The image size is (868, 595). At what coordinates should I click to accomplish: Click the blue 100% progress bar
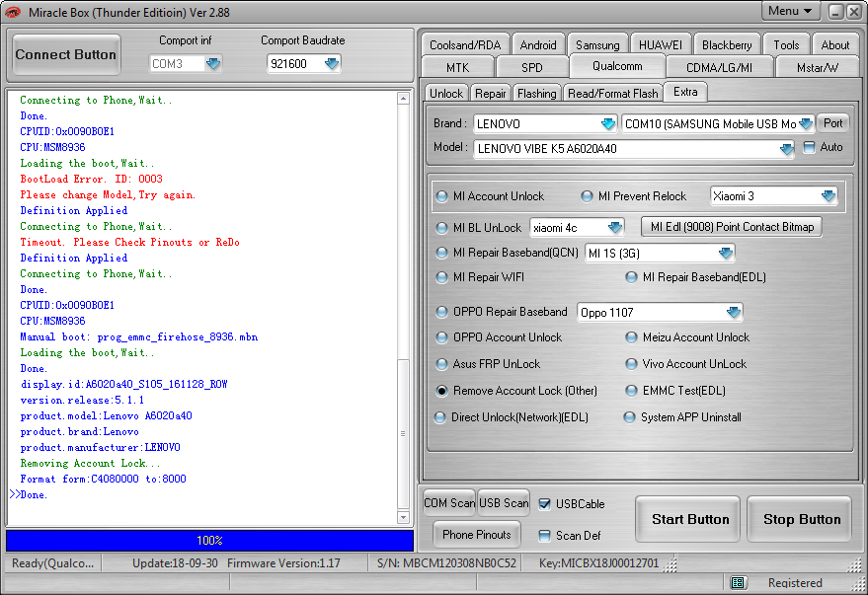tap(209, 541)
